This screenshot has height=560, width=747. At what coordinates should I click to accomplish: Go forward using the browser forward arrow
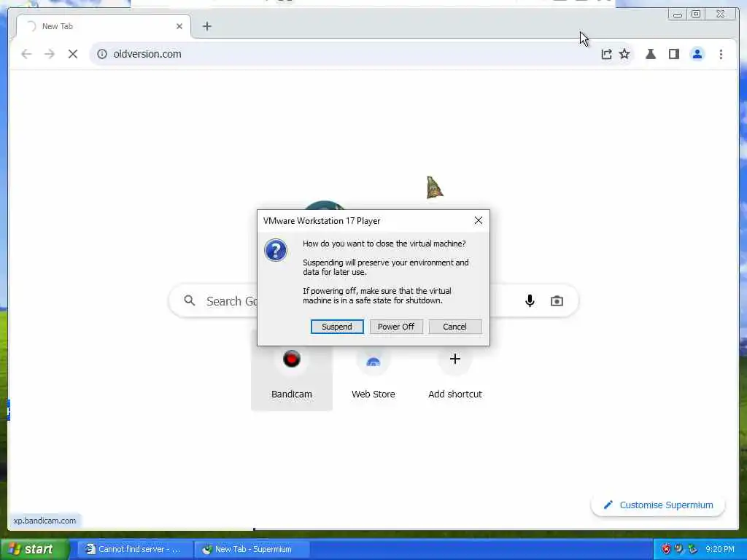(50, 54)
